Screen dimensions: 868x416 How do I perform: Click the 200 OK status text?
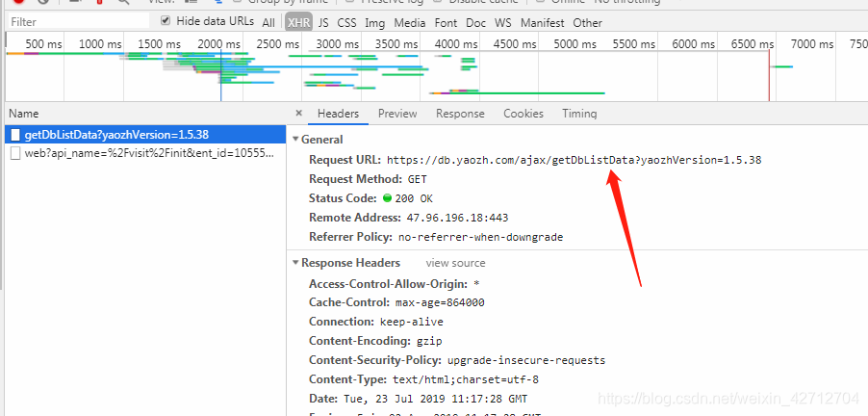coord(414,199)
